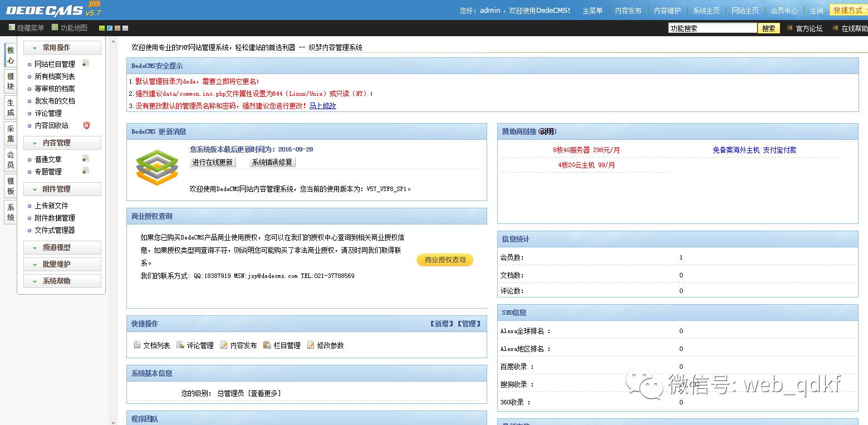Image resolution: width=868 pixels, height=425 pixels.
Task: Switch to the 核心 vertical tab
Action: 11,55
